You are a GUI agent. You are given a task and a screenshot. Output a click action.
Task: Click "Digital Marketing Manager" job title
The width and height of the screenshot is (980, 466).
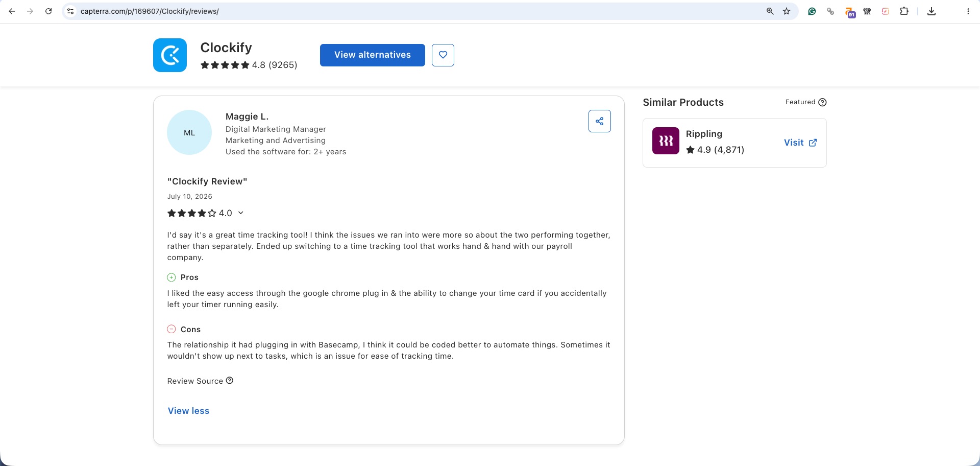point(276,129)
